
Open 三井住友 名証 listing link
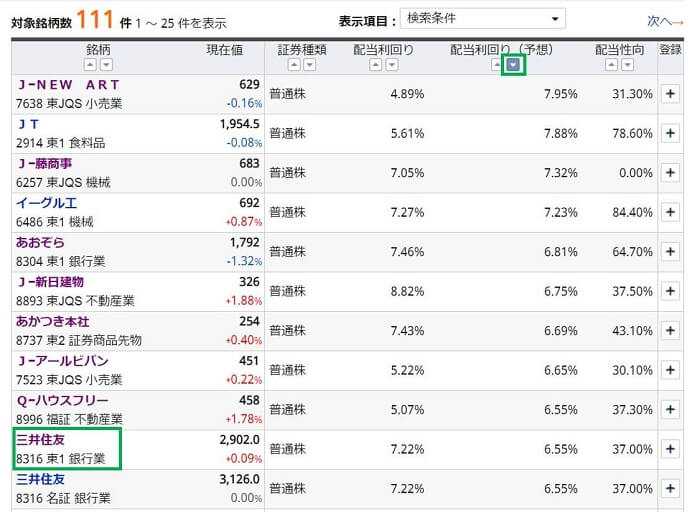click(x=40, y=479)
